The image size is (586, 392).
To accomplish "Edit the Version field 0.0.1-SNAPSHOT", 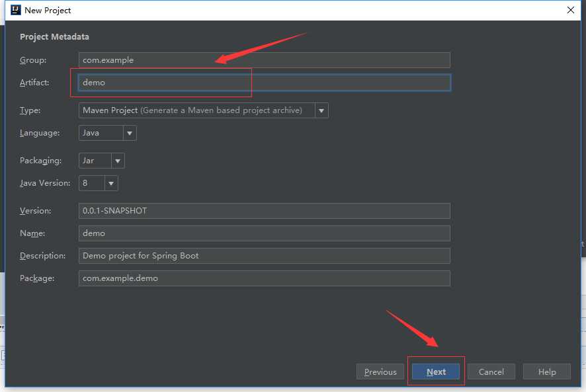I will coord(264,211).
